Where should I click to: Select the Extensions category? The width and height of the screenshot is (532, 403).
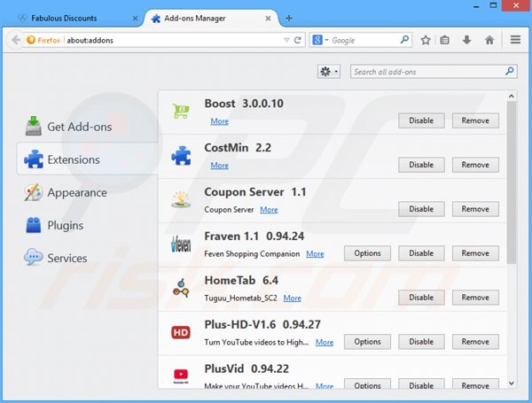click(x=87, y=159)
